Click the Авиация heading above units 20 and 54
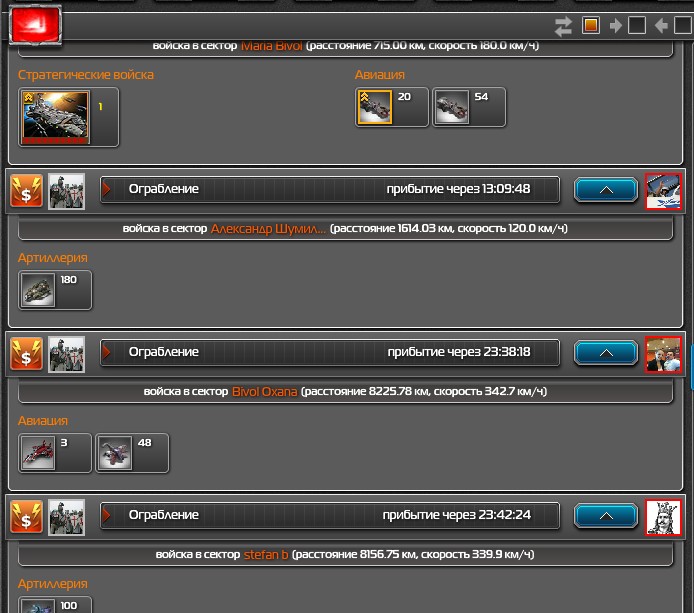This screenshot has height=613, width=694. click(x=380, y=75)
